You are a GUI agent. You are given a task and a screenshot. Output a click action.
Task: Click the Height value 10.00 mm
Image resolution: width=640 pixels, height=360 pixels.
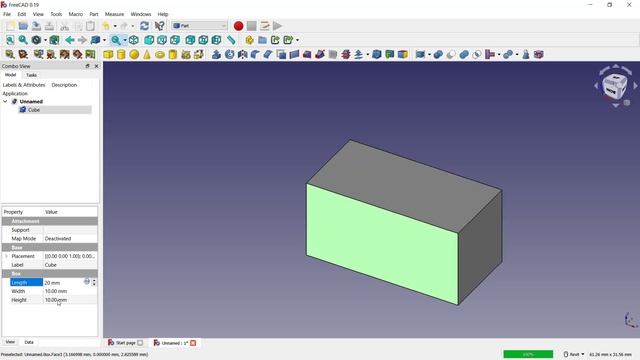tap(56, 300)
